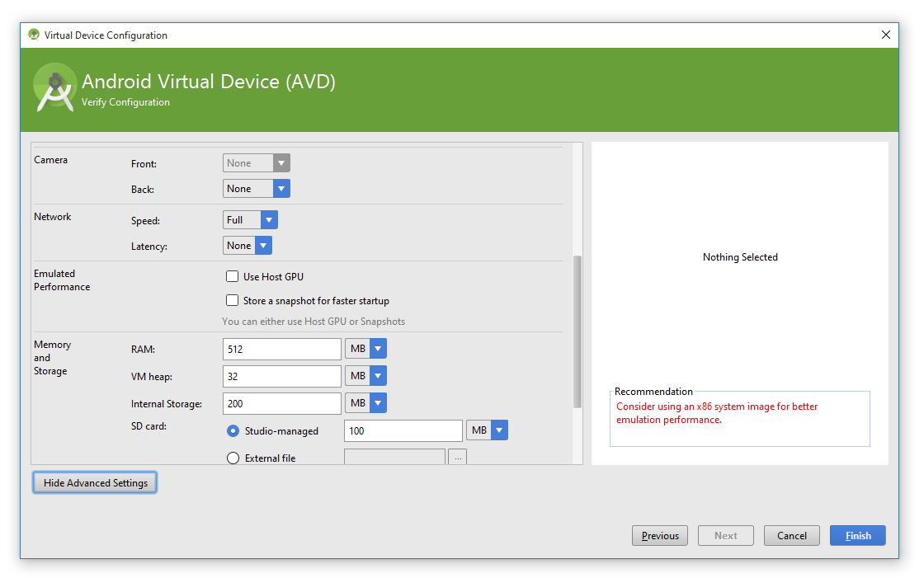Browse for external SD card file button

click(458, 458)
